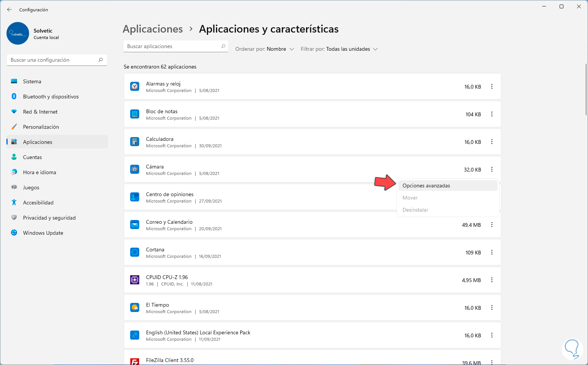Image resolution: width=588 pixels, height=365 pixels.
Task: Click the Aplicaciones breadcrumb link
Action: [x=153, y=29]
